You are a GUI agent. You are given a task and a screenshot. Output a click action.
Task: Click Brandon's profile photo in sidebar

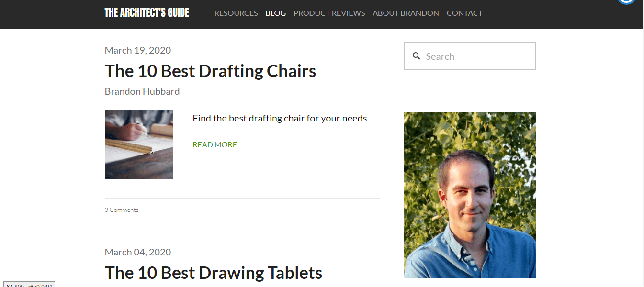(x=470, y=195)
